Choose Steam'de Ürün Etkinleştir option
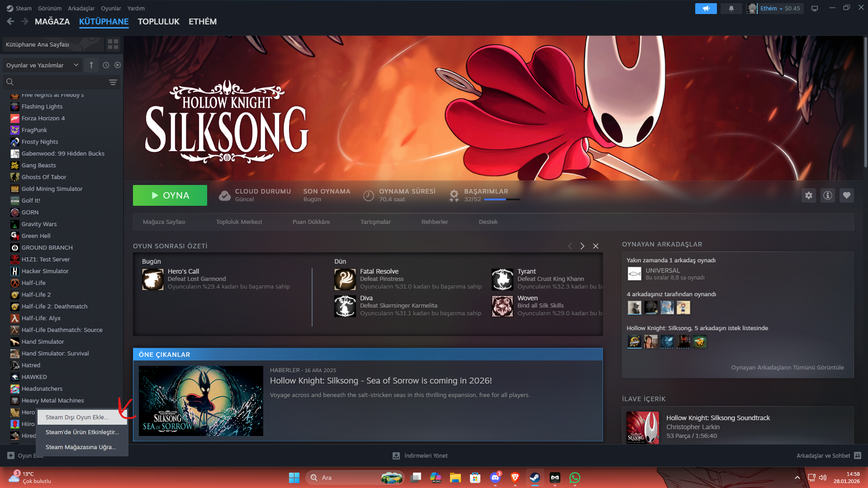The width and height of the screenshot is (868, 488). point(83,432)
